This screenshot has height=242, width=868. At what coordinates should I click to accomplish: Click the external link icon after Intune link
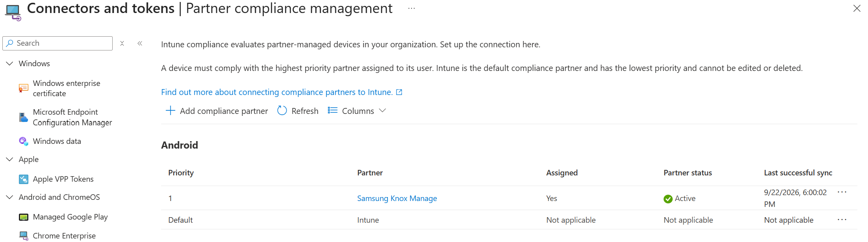click(x=399, y=92)
